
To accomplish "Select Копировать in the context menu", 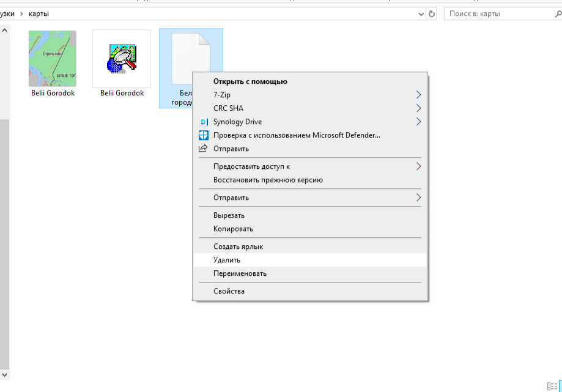I will coord(233,229).
